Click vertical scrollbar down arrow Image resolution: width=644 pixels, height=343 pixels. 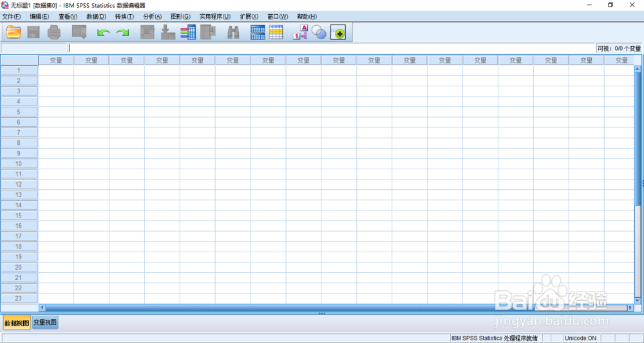[638, 301]
